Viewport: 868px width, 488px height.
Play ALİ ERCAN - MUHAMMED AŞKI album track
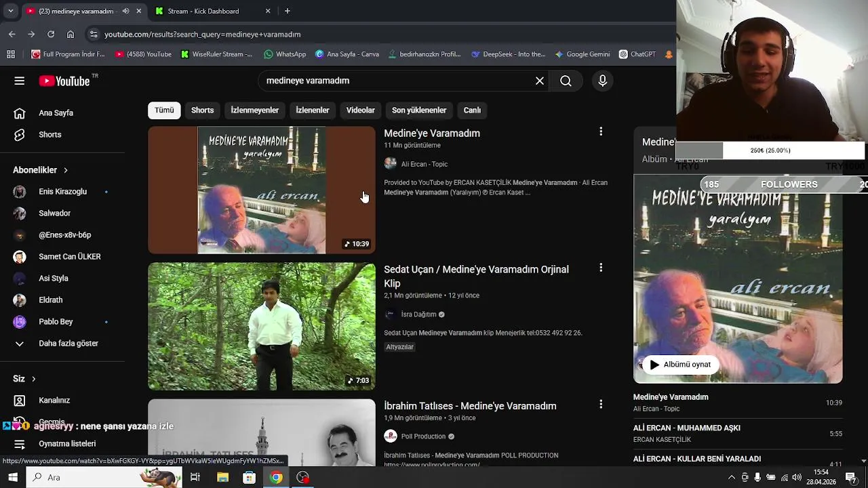(738, 434)
